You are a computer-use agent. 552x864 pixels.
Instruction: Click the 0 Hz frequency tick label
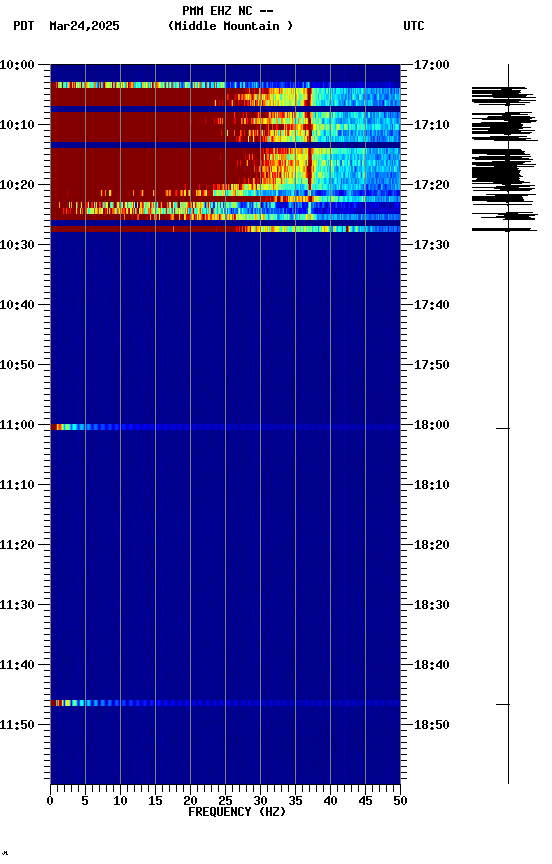(x=50, y=801)
